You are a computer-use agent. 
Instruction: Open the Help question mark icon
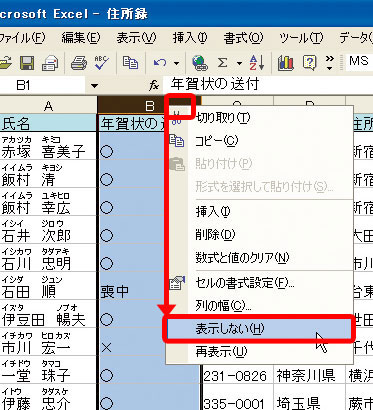(309, 63)
